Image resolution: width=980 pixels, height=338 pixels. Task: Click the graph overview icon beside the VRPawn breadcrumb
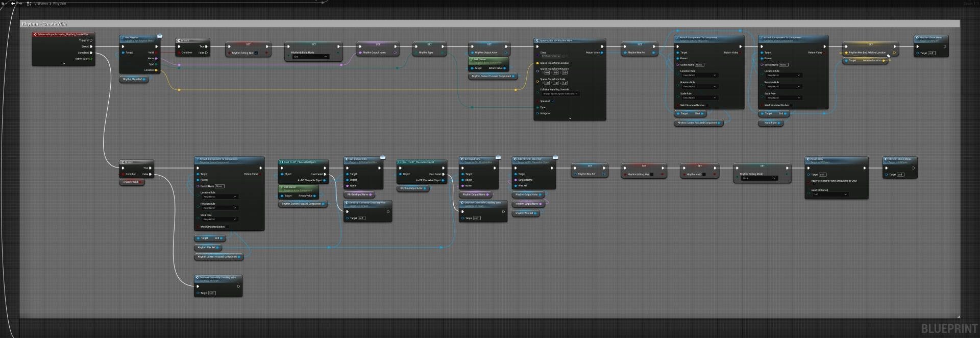(x=29, y=4)
